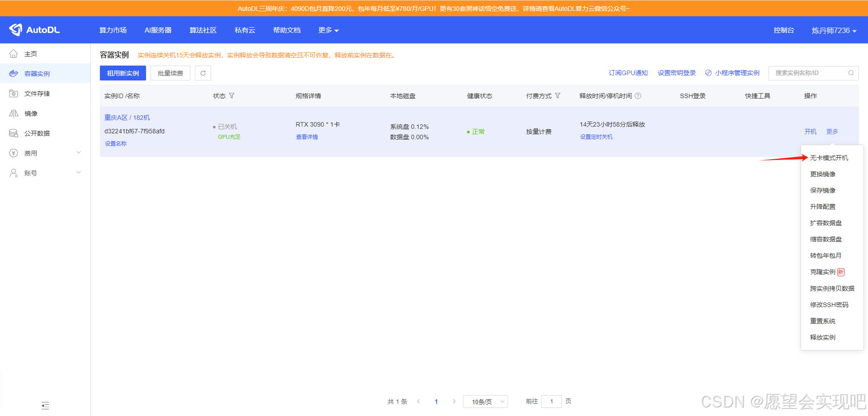Select 释放实例 from menu
The image size is (868, 416).
(x=823, y=337)
